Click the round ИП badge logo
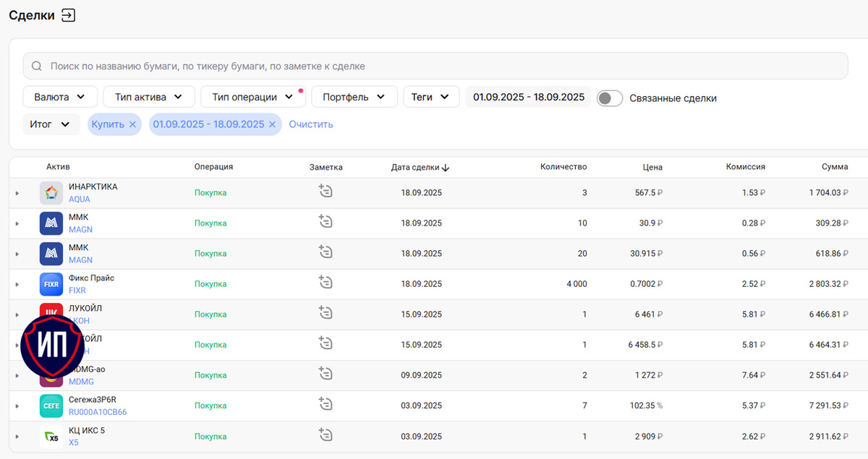 pyautogui.click(x=53, y=346)
